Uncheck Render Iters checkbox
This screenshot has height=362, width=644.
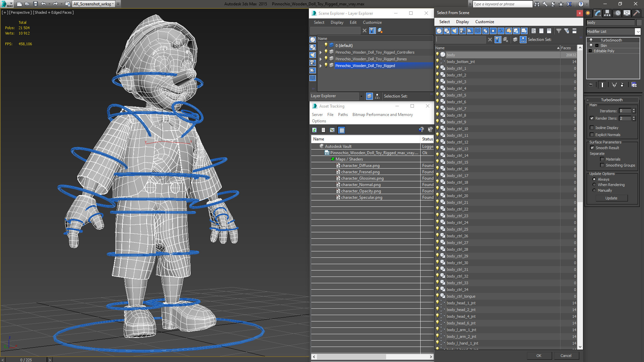coord(592,118)
